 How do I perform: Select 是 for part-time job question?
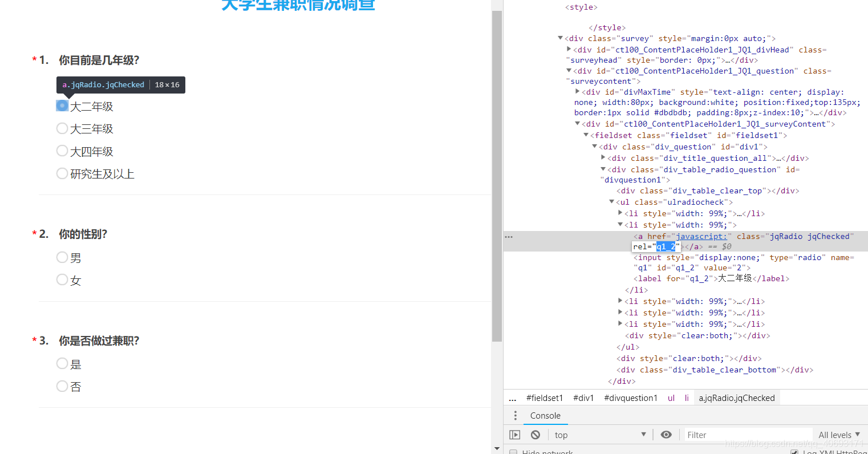click(x=62, y=363)
